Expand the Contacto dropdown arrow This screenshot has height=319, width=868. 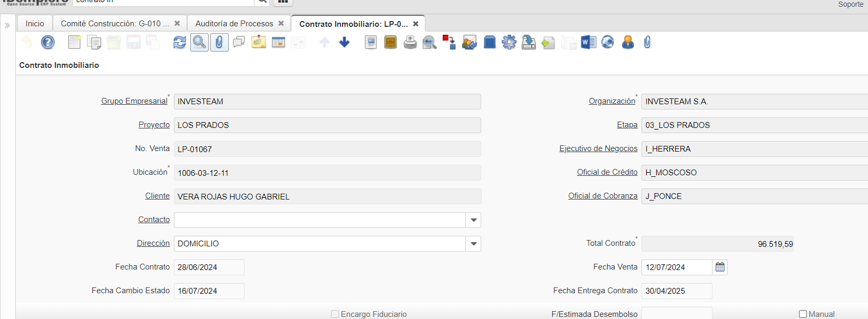473,220
